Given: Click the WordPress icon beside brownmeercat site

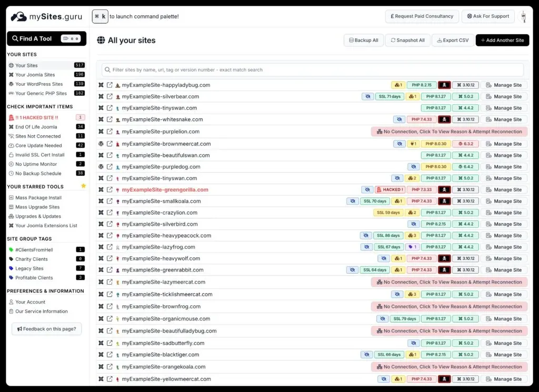Looking at the screenshot, I should tap(101, 143).
